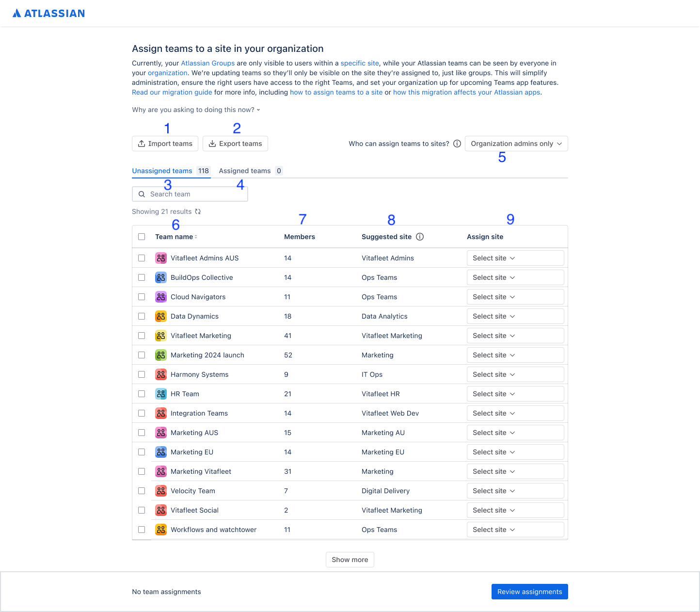Screen dimensions: 700x612
Task: Click the refresh icon next to Showing 21 results
Action: tap(198, 211)
